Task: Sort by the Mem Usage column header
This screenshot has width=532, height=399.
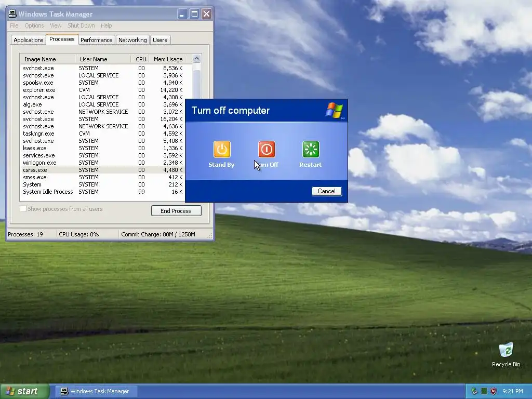Action: click(168, 59)
